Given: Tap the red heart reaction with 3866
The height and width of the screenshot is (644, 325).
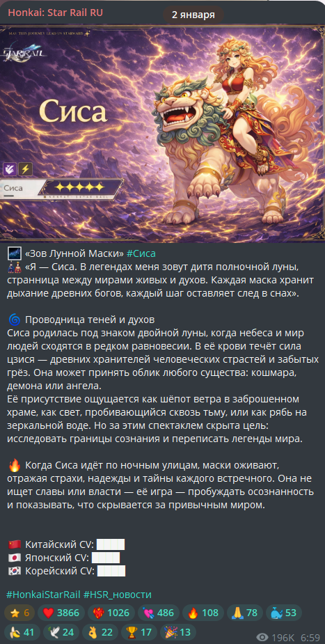Looking at the screenshot, I should coord(61,613).
